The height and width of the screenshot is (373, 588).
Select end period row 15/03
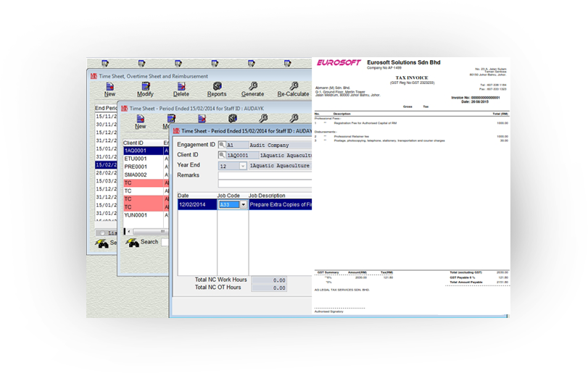click(x=106, y=181)
